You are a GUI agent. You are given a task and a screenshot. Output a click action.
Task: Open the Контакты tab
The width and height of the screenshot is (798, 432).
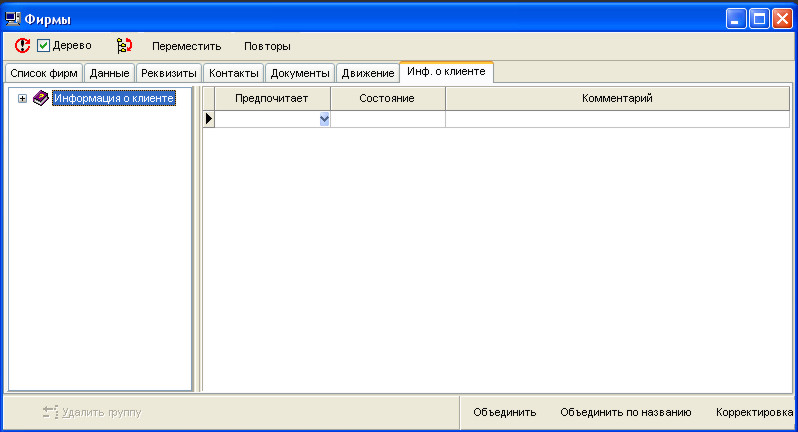233,73
